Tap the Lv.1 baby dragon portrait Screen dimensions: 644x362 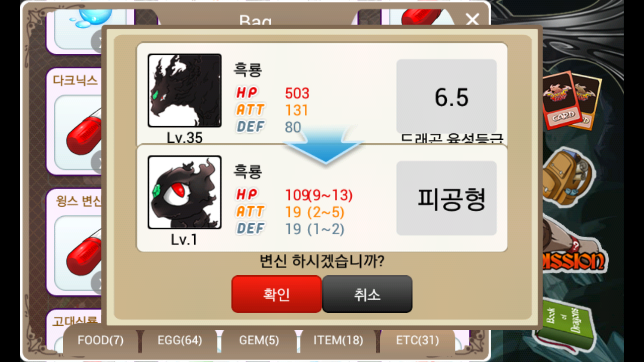coord(185,192)
